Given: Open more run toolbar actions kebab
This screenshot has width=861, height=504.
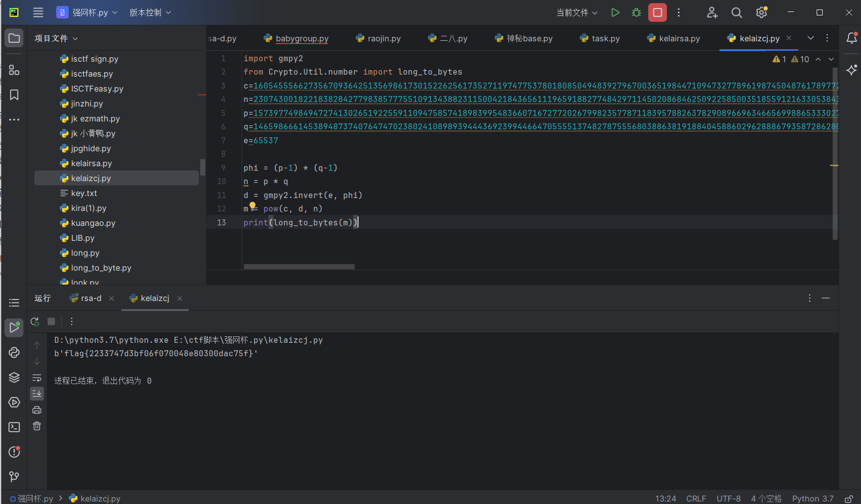Looking at the screenshot, I should click(x=72, y=321).
